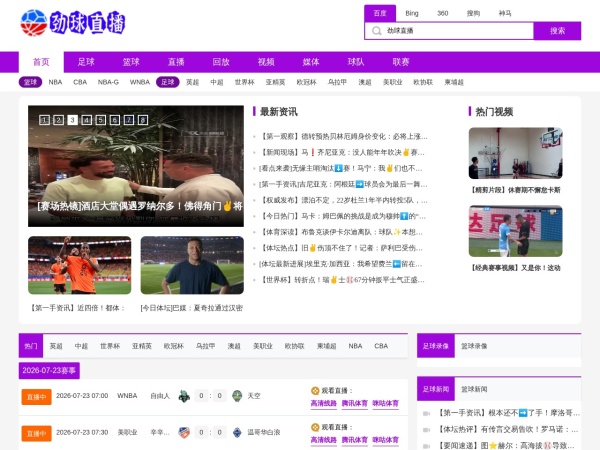Click 直播中 badge on WNBA match

[x=36, y=397]
